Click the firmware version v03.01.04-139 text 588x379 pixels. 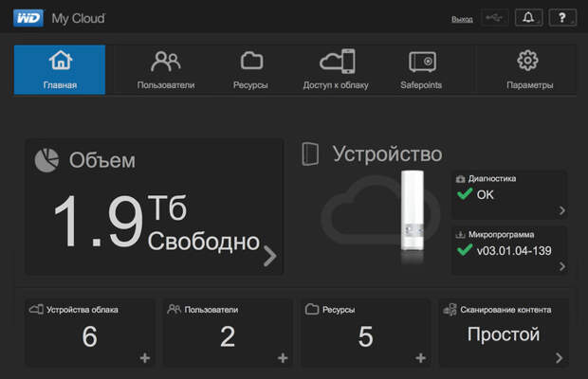tap(514, 250)
